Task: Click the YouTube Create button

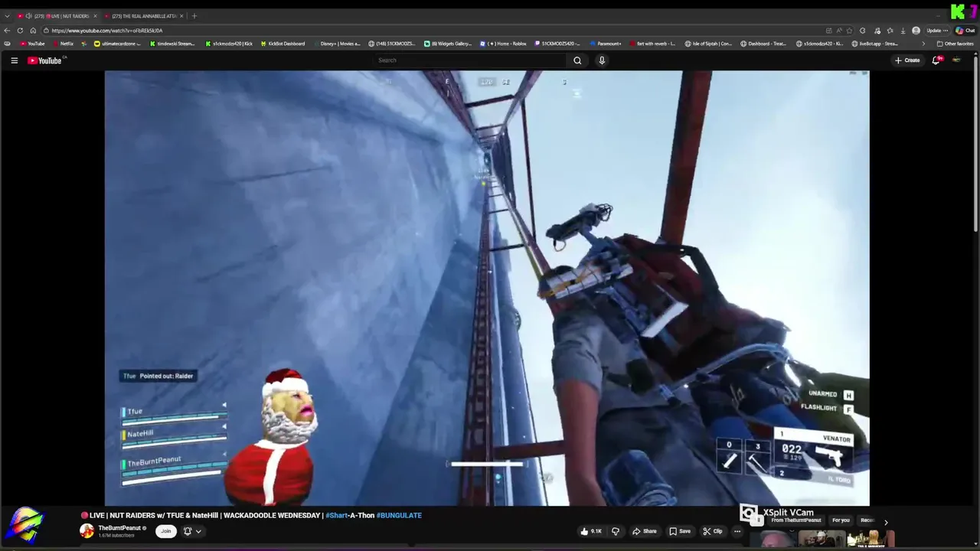Action: tap(908, 60)
